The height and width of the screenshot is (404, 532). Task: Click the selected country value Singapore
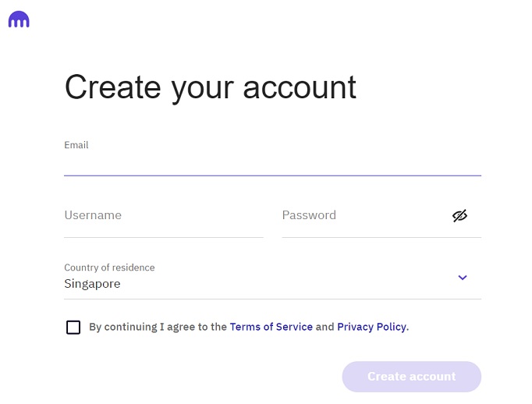[x=92, y=284]
